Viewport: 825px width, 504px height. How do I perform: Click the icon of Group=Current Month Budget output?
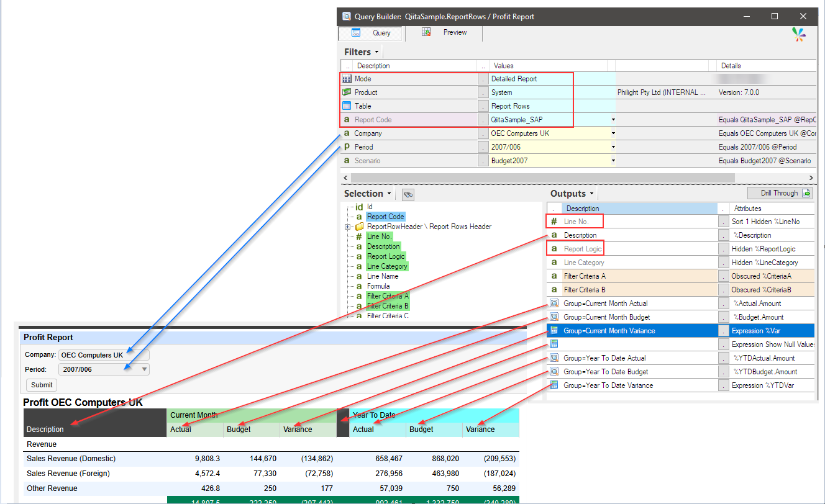click(x=554, y=317)
